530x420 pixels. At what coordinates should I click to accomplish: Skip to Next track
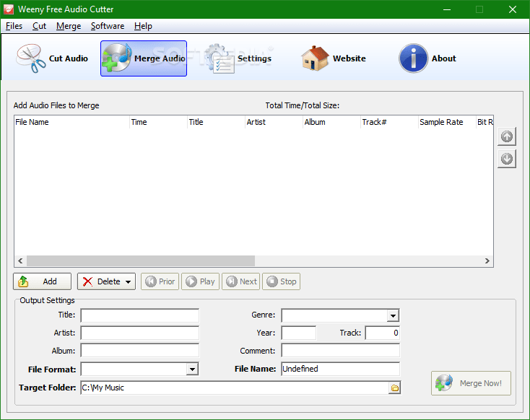tap(240, 281)
